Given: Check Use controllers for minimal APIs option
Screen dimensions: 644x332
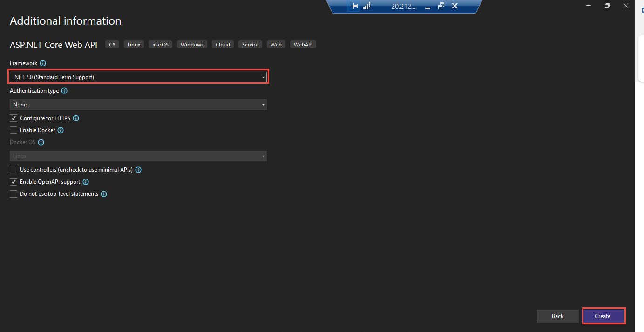Looking at the screenshot, I should point(14,170).
